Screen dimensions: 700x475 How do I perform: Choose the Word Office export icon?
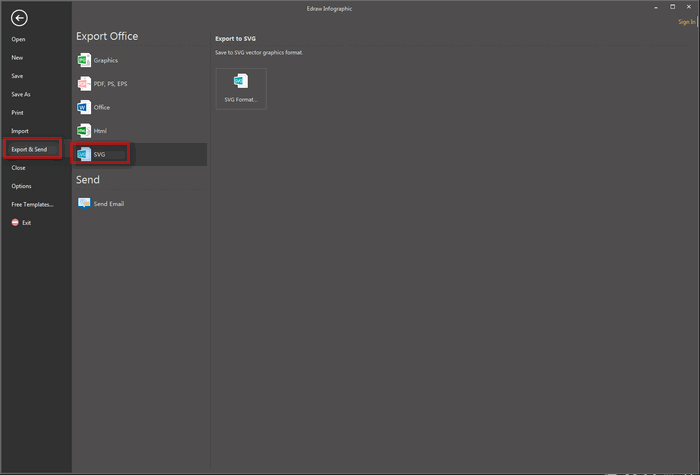click(x=84, y=107)
